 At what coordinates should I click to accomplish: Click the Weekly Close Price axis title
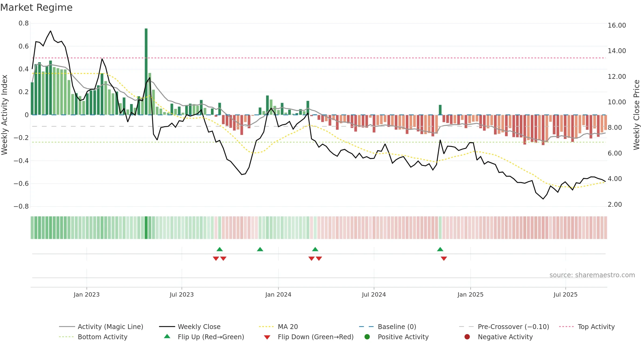(636, 115)
